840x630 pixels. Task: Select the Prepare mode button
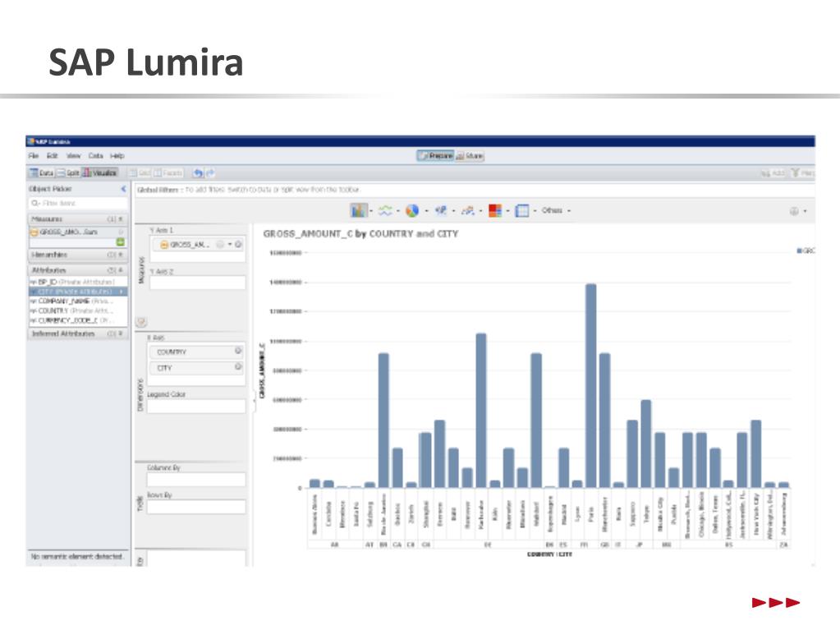[435, 156]
